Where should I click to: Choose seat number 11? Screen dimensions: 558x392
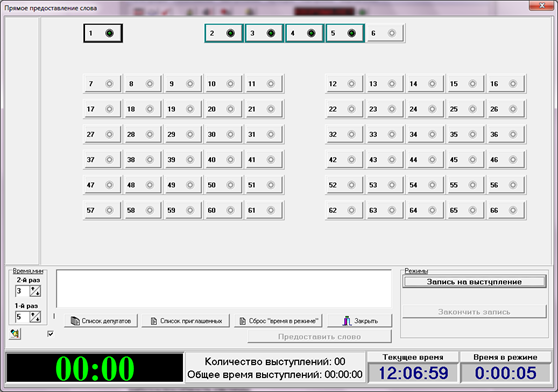coord(264,84)
